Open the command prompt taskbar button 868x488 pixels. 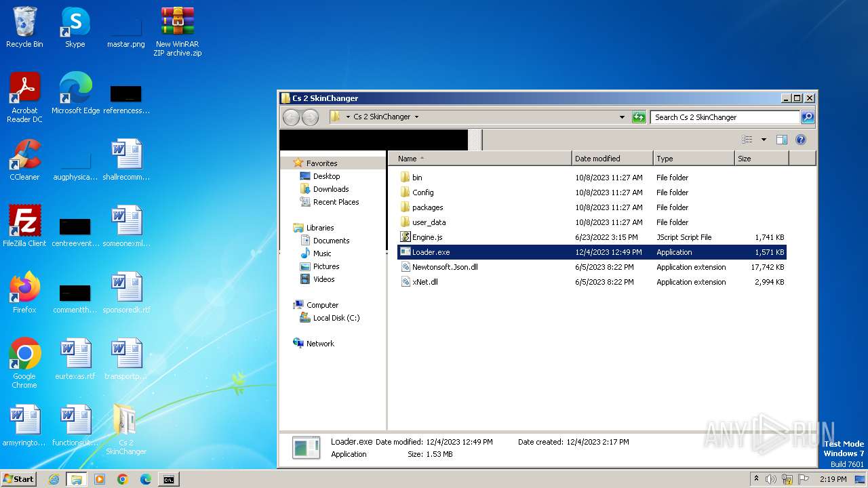click(168, 479)
